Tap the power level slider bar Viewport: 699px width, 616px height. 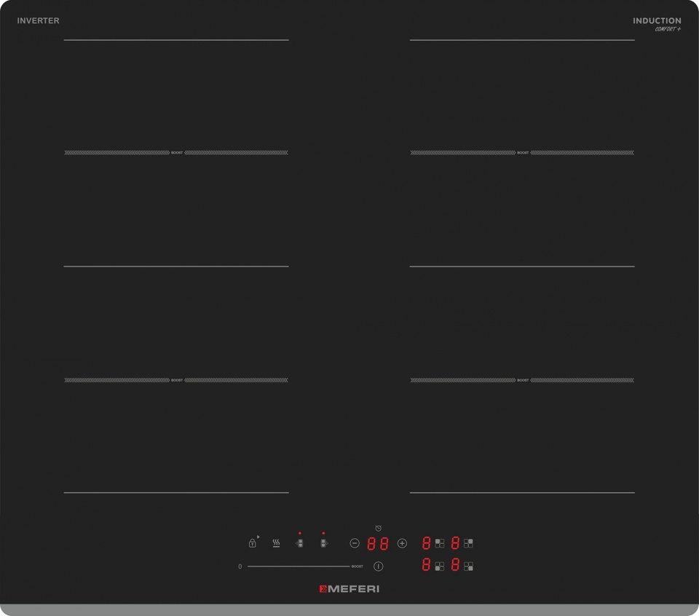tap(299, 566)
